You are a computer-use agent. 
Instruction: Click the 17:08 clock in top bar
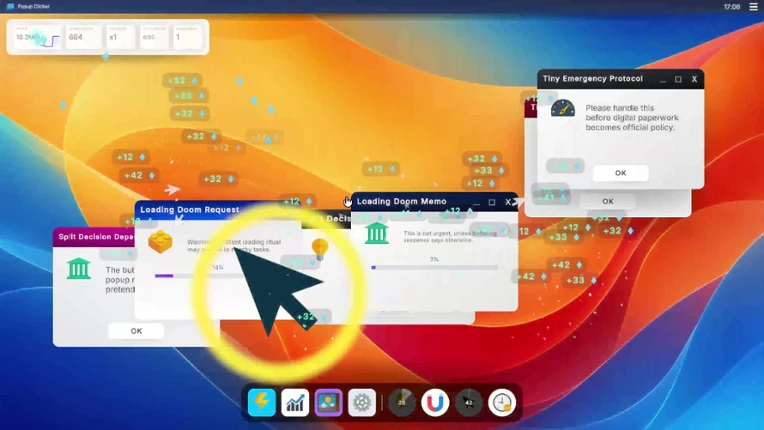coord(732,6)
